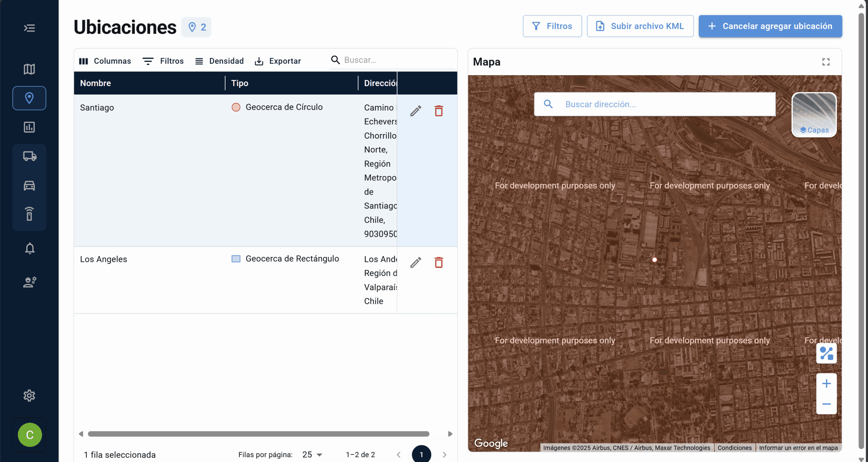868x462 pixels.
Task: Delete the Los Angeles location with the trash icon
Action: pyautogui.click(x=439, y=262)
